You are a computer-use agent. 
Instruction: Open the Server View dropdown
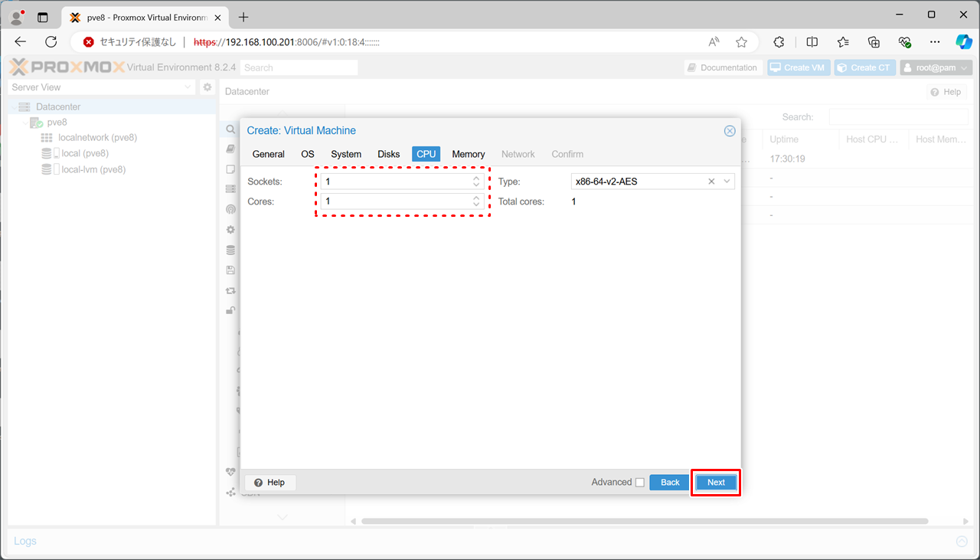(188, 87)
